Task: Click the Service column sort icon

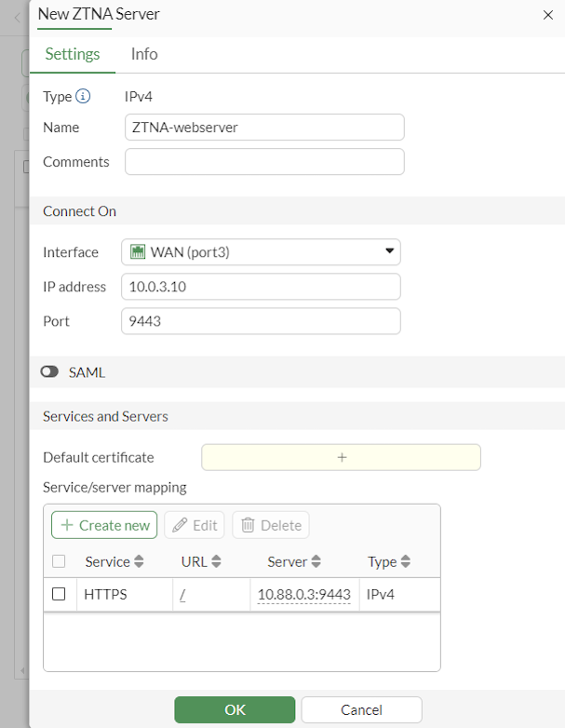Action: click(140, 561)
